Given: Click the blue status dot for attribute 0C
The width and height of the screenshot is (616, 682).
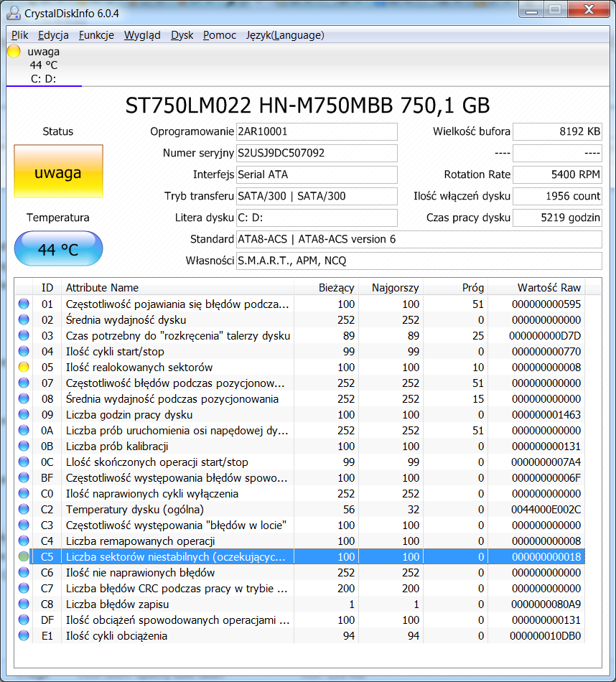Looking at the screenshot, I should click(x=24, y=462).
